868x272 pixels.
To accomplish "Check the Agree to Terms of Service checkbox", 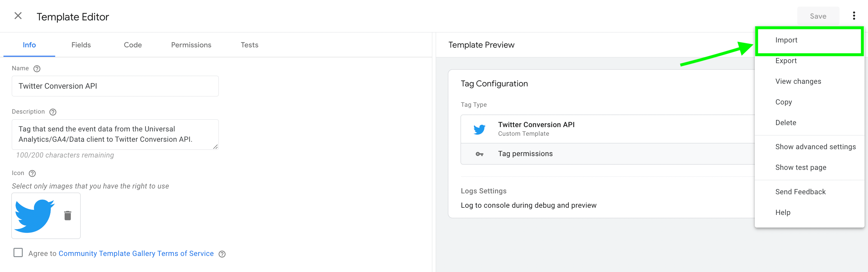I will [x=18, y=252].
